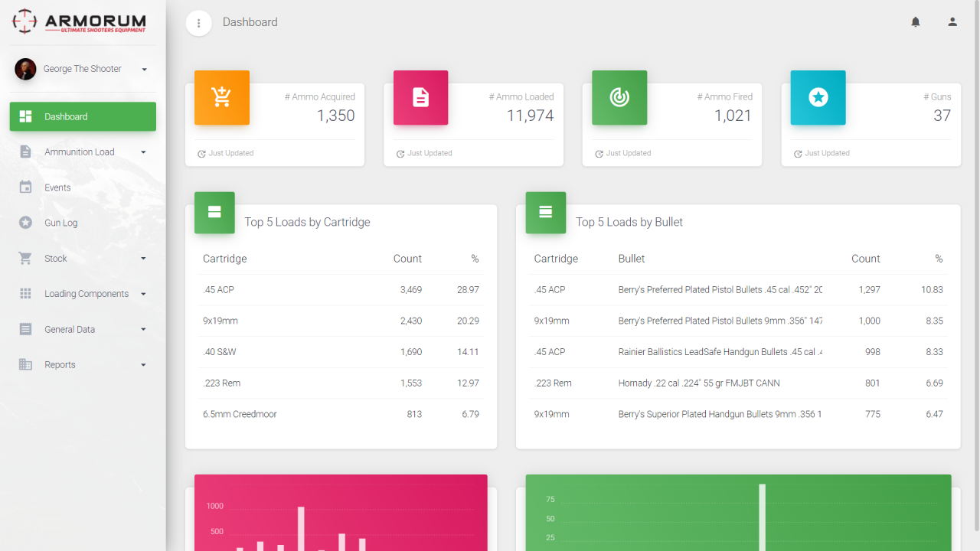The height and width of the screenshot is (551, 980).
Task: Open the user account profile icon
Action: pos(952,22)
